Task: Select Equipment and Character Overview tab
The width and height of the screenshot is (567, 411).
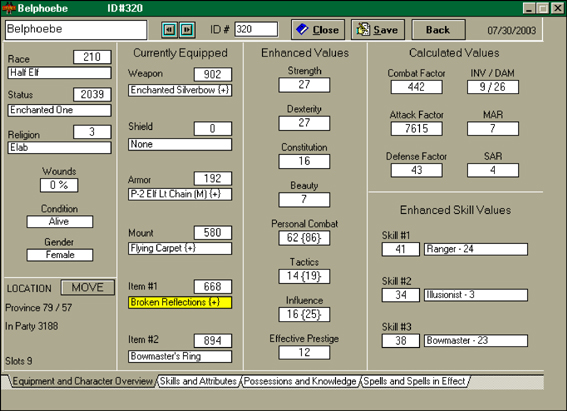Action: click(x=82, y=381)
